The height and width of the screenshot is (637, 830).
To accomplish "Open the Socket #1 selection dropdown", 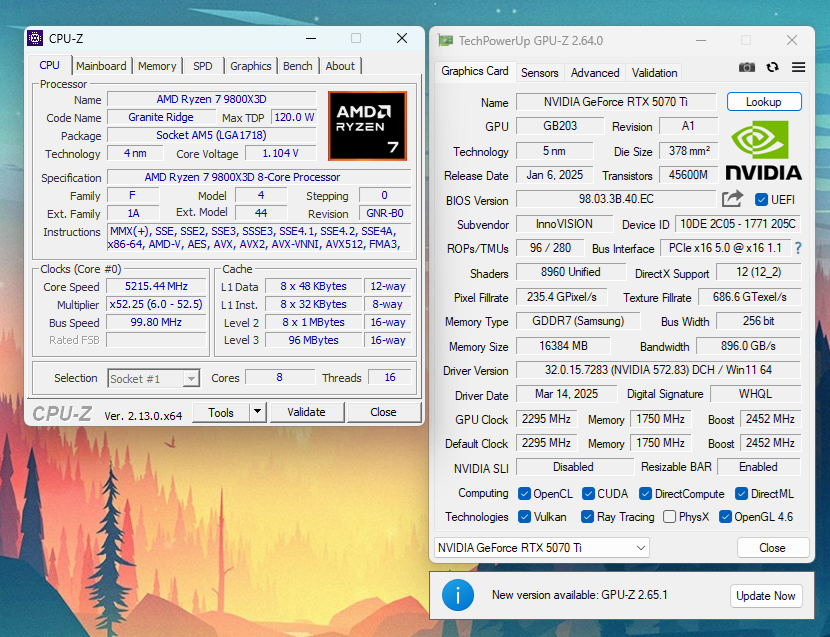I will point(154,378).
